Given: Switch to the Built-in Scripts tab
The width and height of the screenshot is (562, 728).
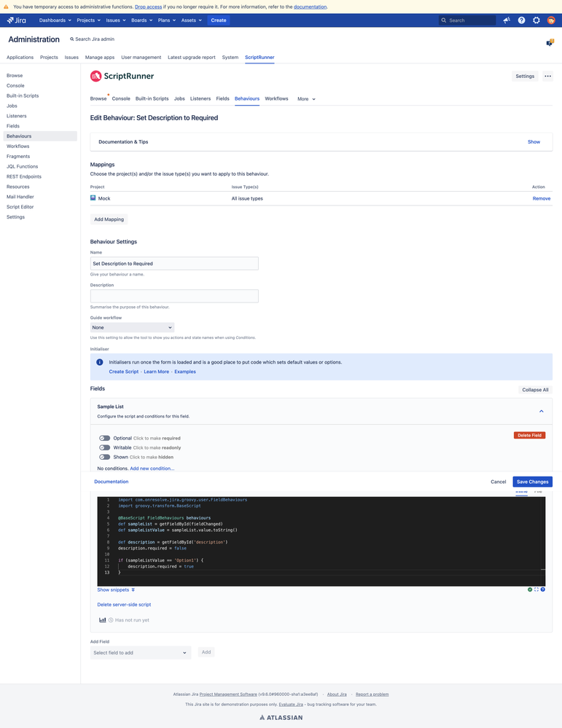Looking at the screenshot, I should pyautogui.click(x=152, y=98).
